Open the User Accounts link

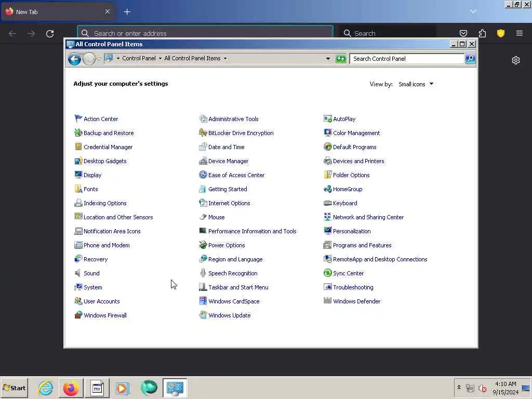101,301
